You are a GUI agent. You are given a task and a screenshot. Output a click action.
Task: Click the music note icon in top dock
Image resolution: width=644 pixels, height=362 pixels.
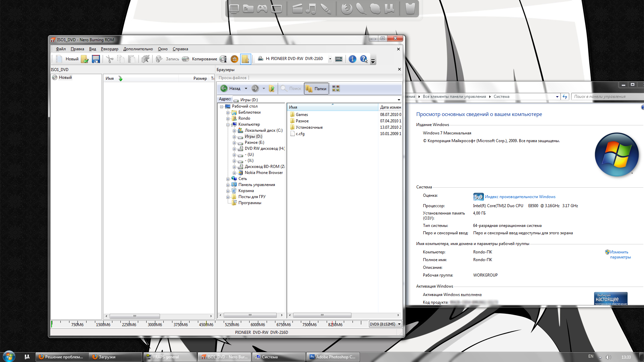[311, 9]
